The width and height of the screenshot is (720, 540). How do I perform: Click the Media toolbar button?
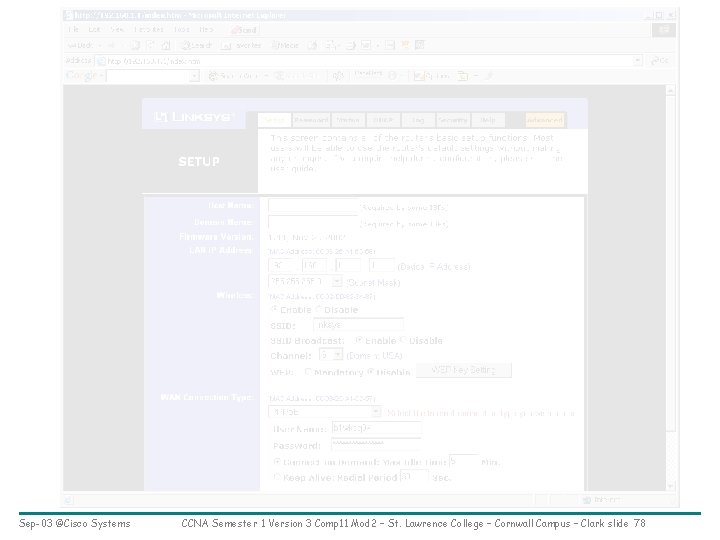pyautogui.click(x=285, y=45)
